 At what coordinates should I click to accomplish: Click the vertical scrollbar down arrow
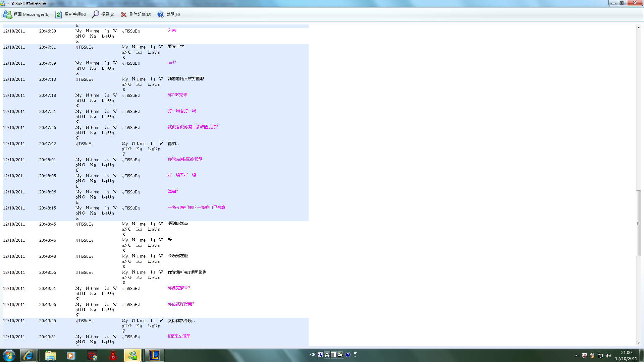tap(638, 343)
